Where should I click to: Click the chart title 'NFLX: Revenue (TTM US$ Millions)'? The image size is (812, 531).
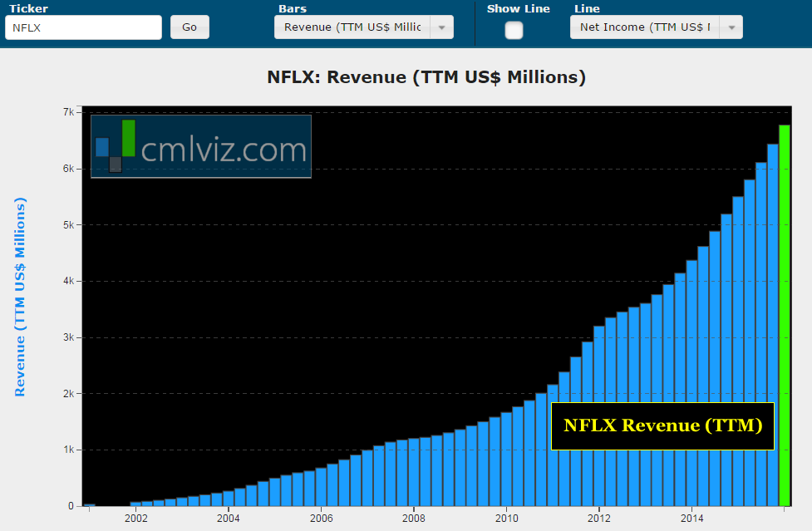pyautogui.click(x=426, y=77)
